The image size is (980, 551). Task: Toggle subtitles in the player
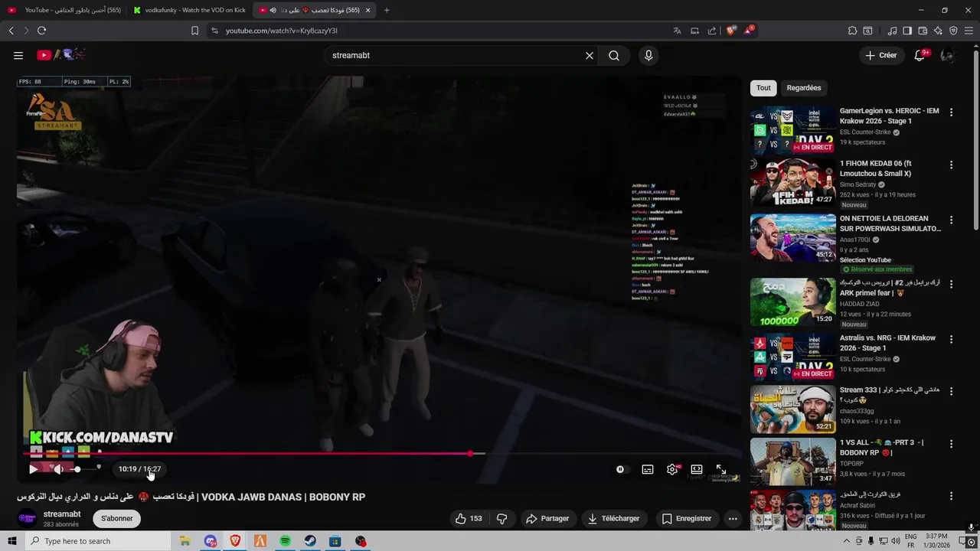(x=648, y=469)
